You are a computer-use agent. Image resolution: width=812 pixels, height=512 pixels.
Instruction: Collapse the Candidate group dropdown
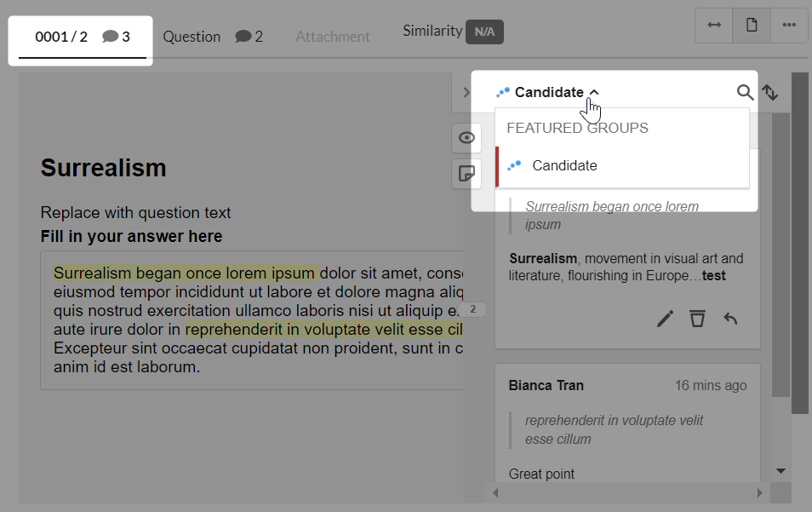(x=547, y=92)
